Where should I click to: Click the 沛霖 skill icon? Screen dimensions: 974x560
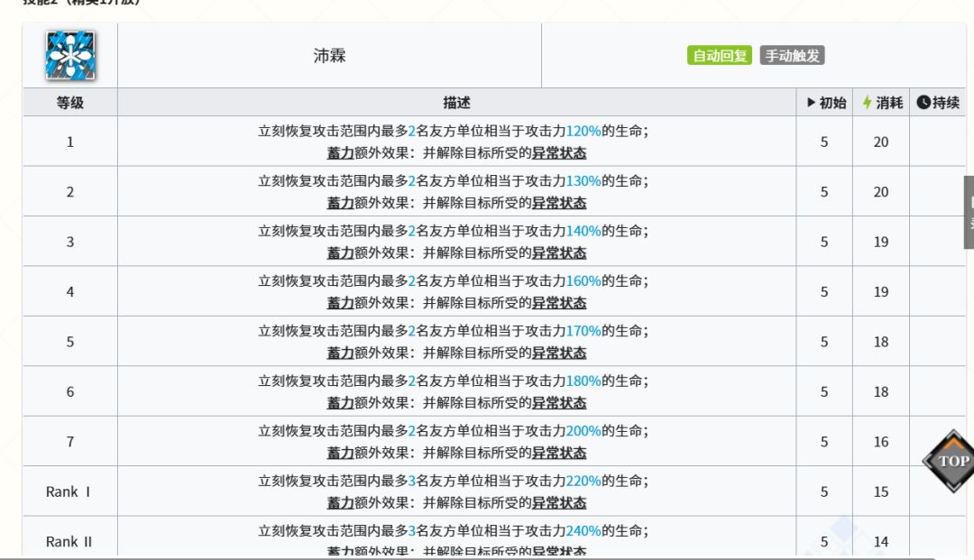pos(70,55)
